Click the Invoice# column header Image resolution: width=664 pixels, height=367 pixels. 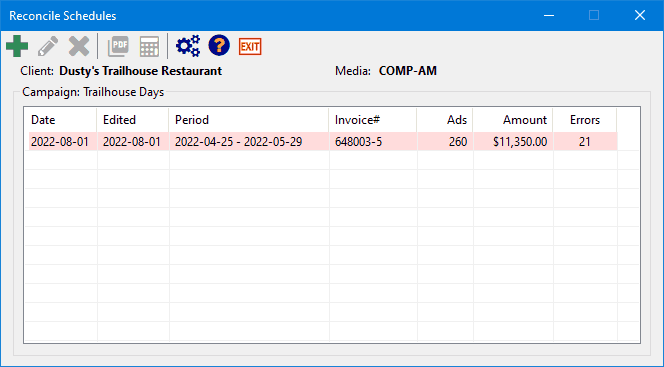click(373, 120)
